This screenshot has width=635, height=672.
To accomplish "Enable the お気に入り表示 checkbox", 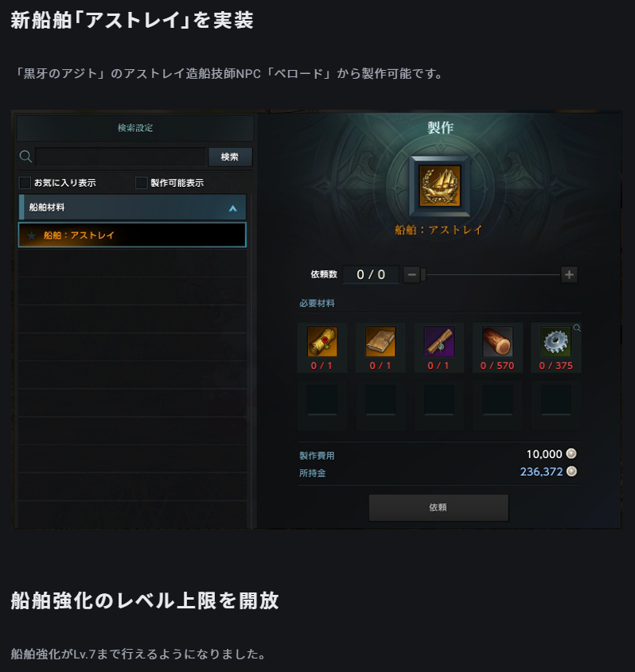I will pos(25,183).
